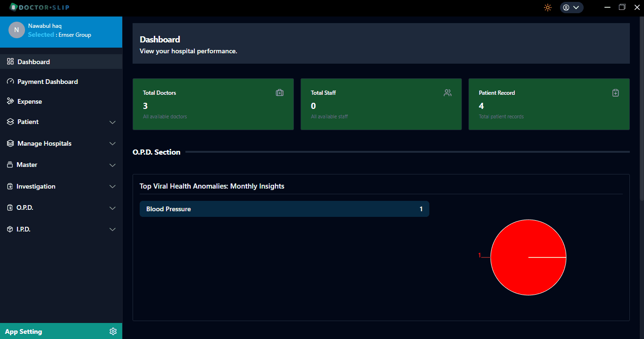The width and height of the screenshot is (644, 339).
Task: Expand the Patient menu chevron
Action: coord(112,122)
